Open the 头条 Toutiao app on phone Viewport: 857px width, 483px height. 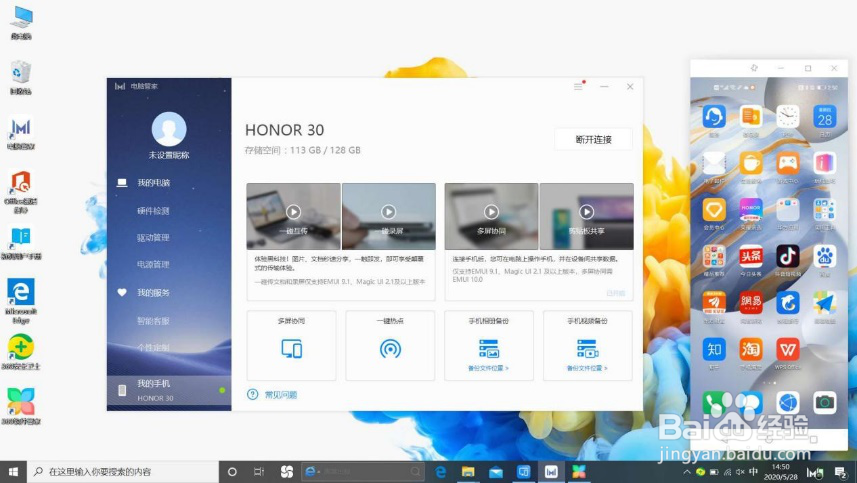pos(751,256)
